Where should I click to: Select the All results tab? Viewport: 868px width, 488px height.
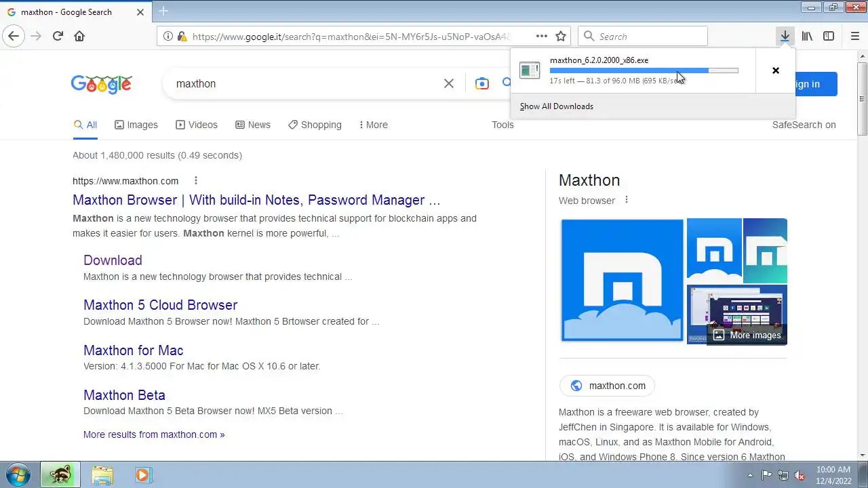pyautogui.click(x=85, y=125)
